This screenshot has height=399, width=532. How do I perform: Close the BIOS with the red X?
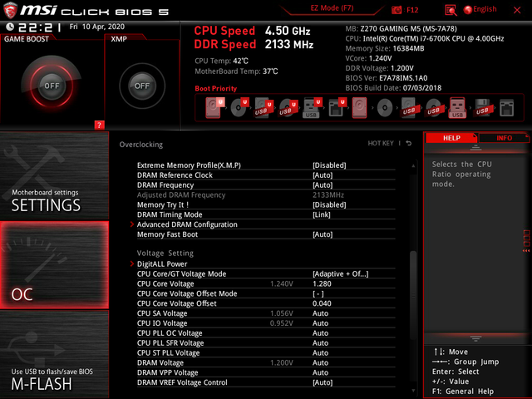pos(517,10)
